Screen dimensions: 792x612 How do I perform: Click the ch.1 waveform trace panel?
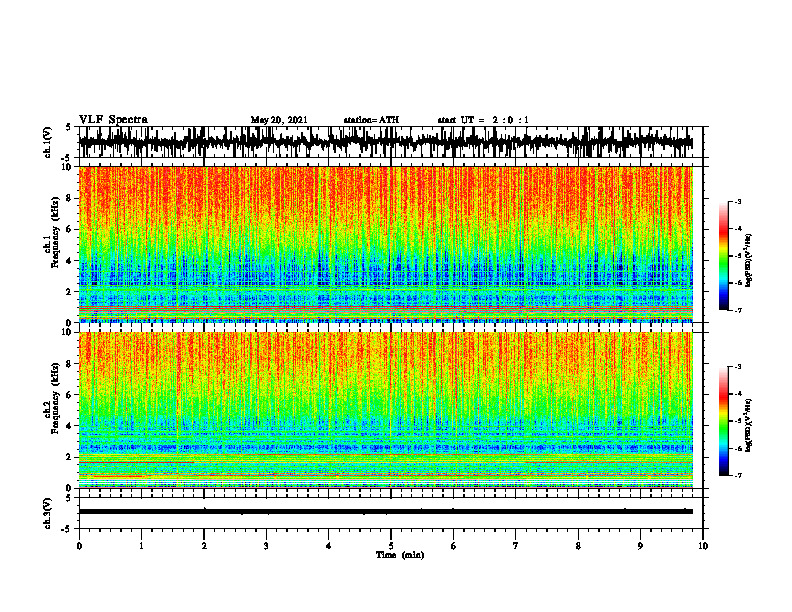[x=390, y=142]
